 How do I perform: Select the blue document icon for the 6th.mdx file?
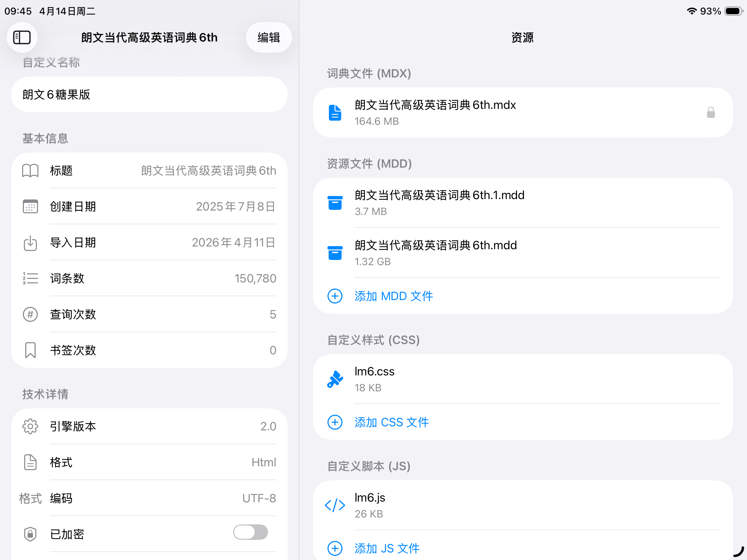pyautogui.click(x=335, y=113)
